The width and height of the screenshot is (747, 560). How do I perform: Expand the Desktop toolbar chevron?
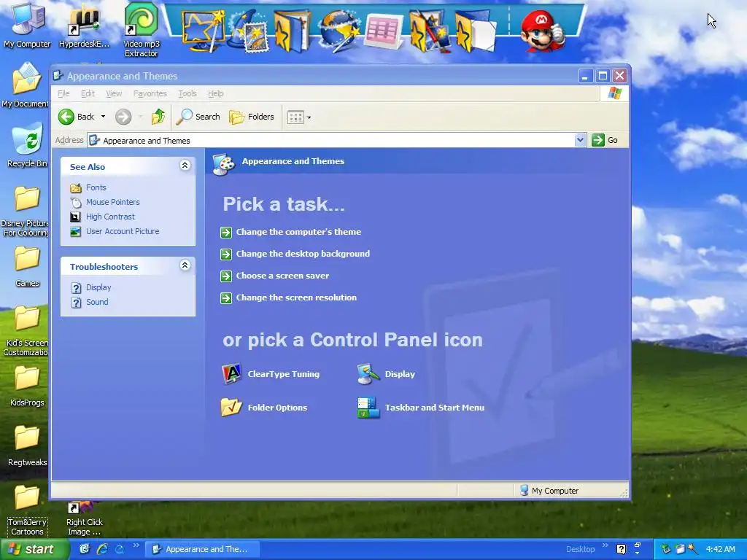pos(605,545)
